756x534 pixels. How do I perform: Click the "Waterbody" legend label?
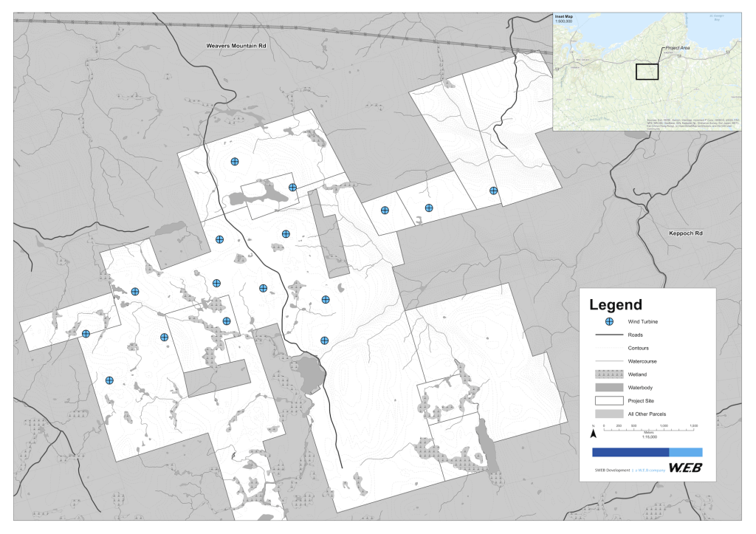point(640,387)
